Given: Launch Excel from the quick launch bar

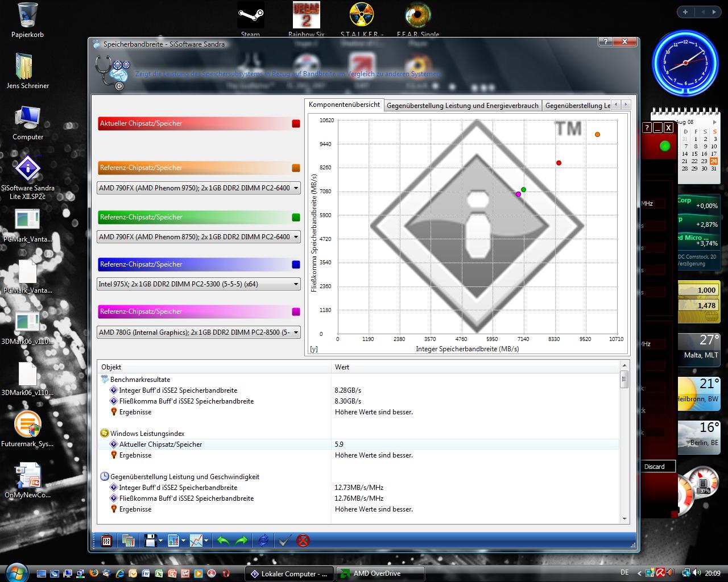Looking at the screenshot, I should point(159,573).
